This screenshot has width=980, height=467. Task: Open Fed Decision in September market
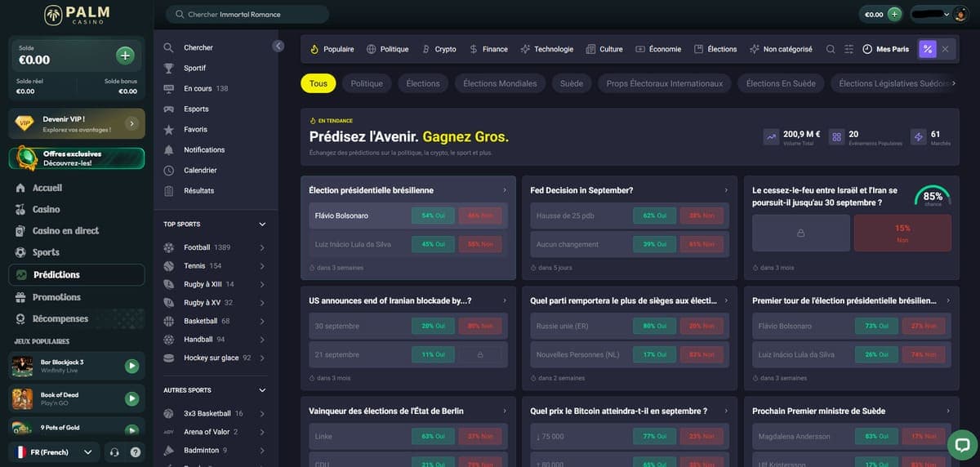point(581,190)
